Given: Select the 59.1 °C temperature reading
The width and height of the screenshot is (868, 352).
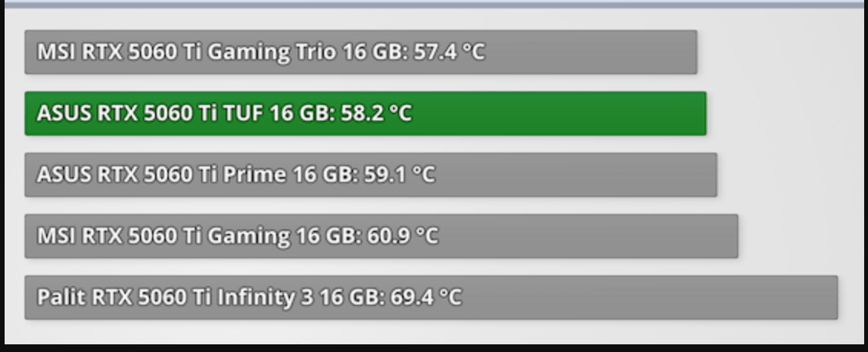Looking at the screenshot, I should click(400, 175).
